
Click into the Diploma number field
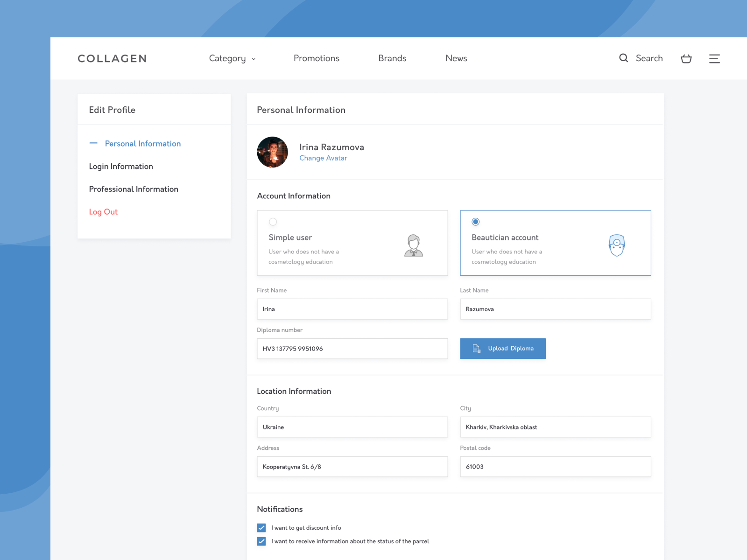click(x=352, y=349)
